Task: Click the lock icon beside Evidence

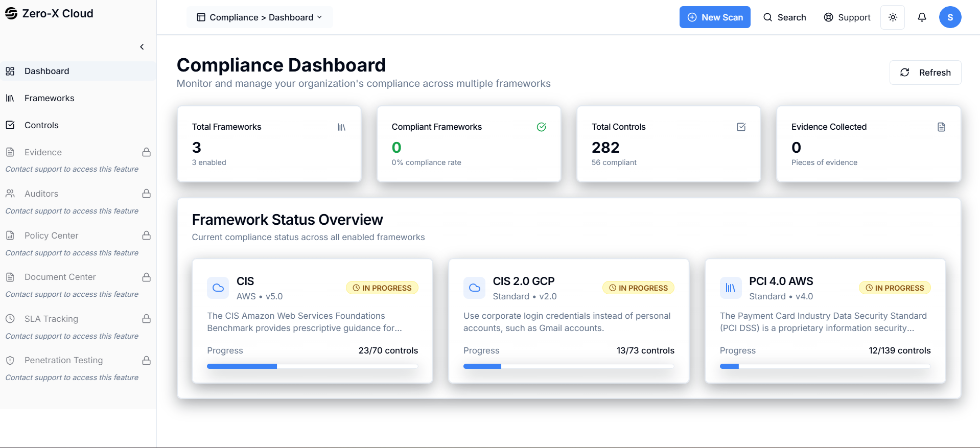Action: point(147,152)
